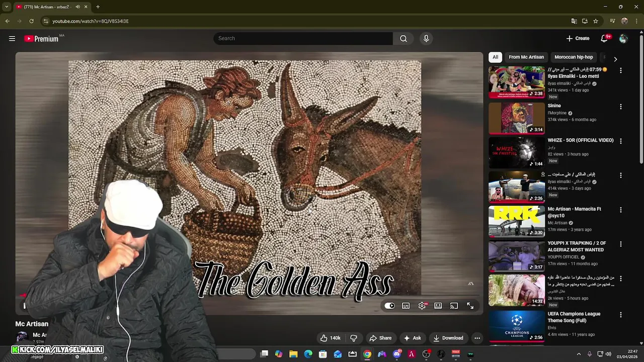This screenshot has height=362, width=644.
Task: Switch player to theater mode
Action: tap(438, 306)
